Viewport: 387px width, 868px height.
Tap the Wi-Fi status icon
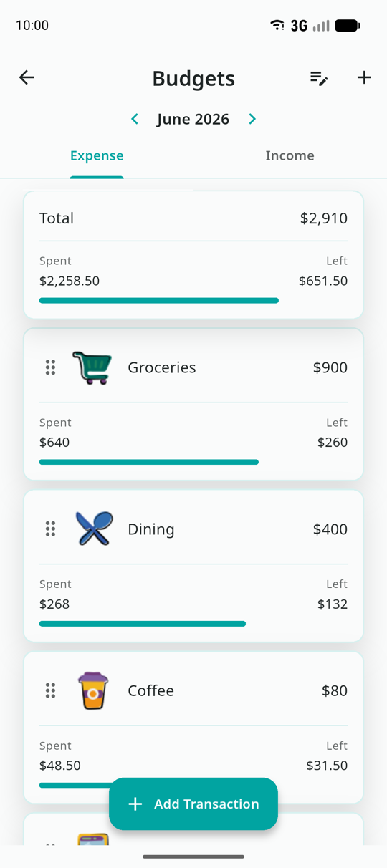[277, 25]
